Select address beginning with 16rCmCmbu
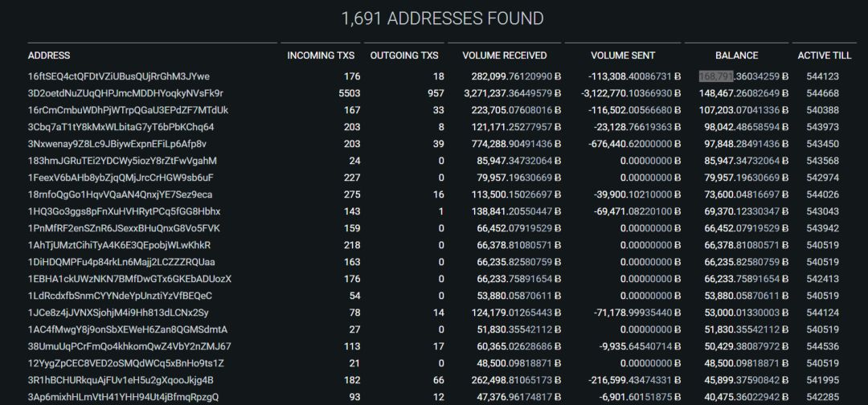Screen dimensions: 868x405 click(128, 110)
